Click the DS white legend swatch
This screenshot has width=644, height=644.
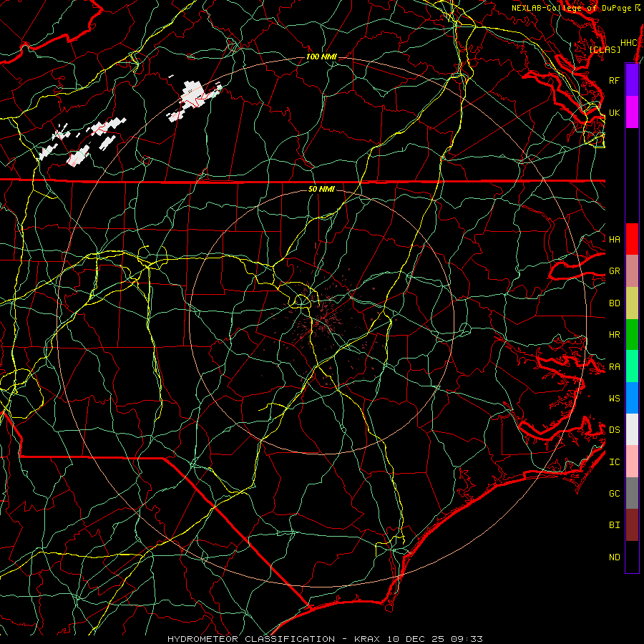click(632, 429)
